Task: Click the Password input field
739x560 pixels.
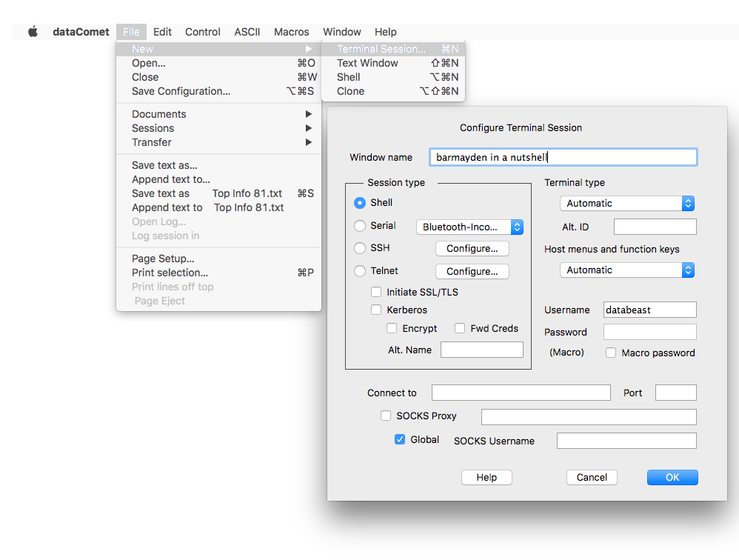Action: (650, 332)
